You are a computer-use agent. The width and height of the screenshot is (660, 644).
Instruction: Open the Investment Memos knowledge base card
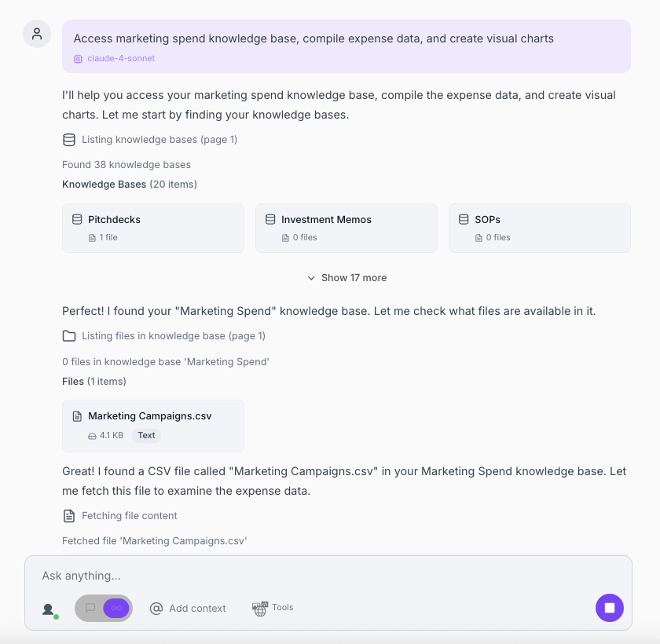(x=346, y=228)
